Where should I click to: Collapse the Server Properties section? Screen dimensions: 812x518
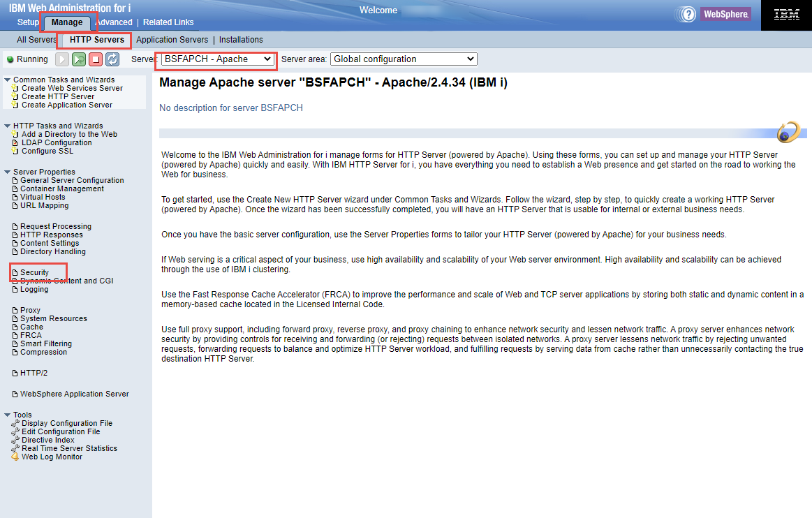(x=6, y=171)
